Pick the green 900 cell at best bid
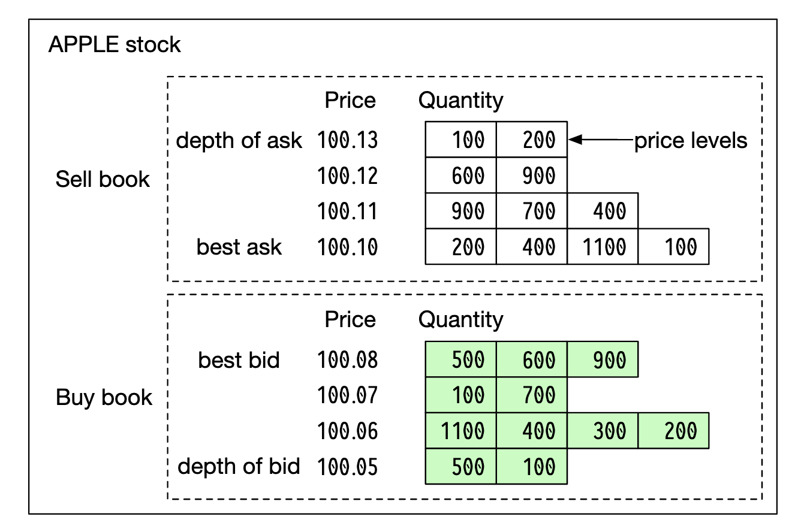 (x=603, y=360)
